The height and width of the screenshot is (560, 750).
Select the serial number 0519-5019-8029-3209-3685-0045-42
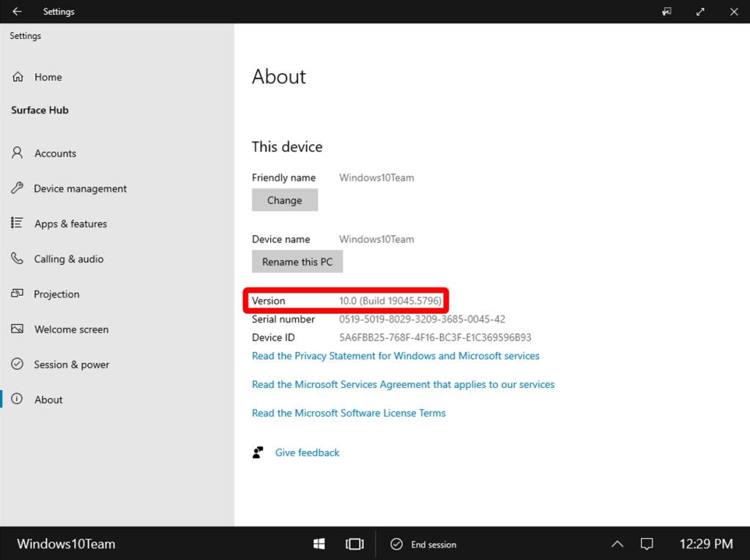pyautogui.click(x=422, y=319)
